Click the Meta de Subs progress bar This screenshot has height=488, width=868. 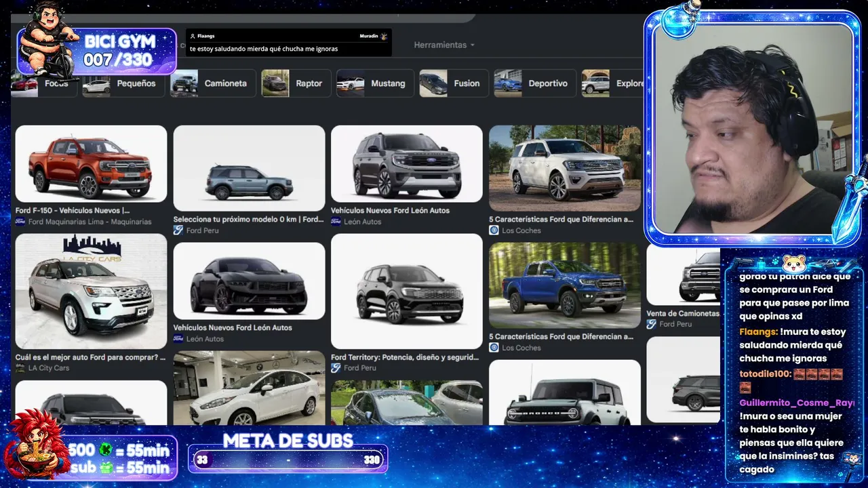288,460
